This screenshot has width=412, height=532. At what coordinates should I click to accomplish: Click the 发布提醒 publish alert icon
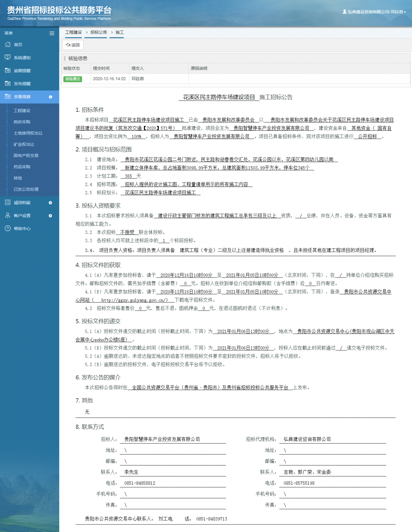[8, 83]
